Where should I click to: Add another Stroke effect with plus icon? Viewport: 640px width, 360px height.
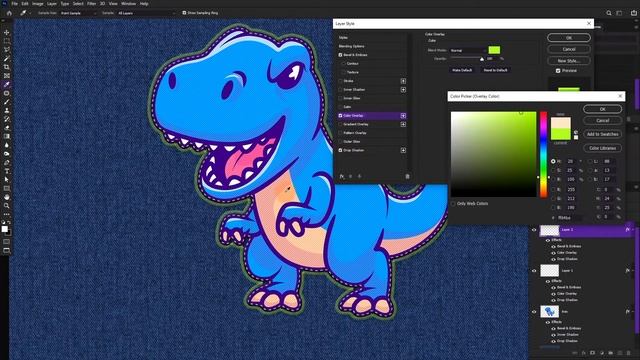403,81
